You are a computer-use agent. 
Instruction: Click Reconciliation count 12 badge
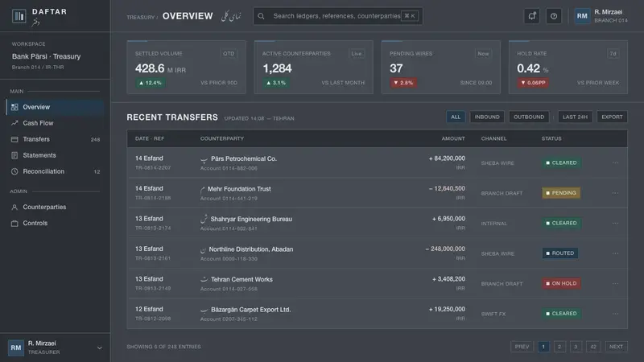click(x=97, y=172)
